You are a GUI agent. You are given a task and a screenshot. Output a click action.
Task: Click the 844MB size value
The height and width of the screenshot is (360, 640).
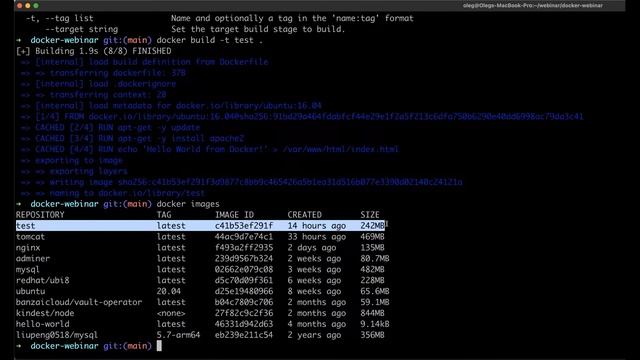point(372,313)
